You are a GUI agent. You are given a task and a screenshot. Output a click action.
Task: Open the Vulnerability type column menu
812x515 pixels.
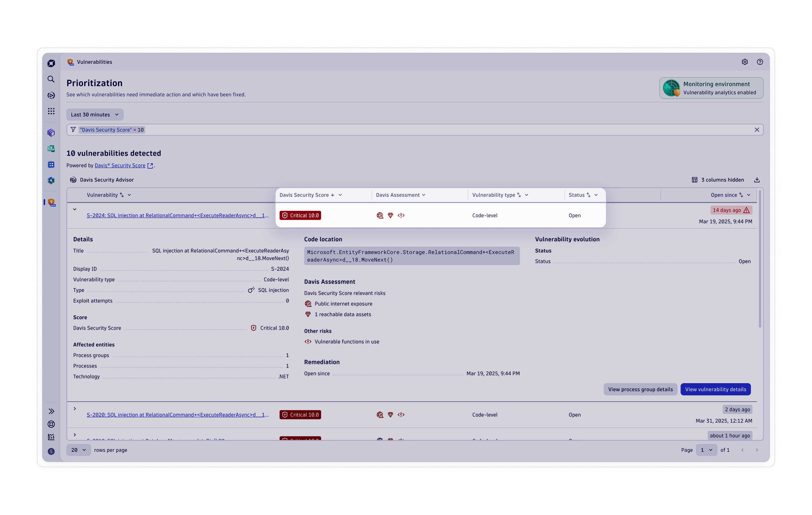(526, 195)
